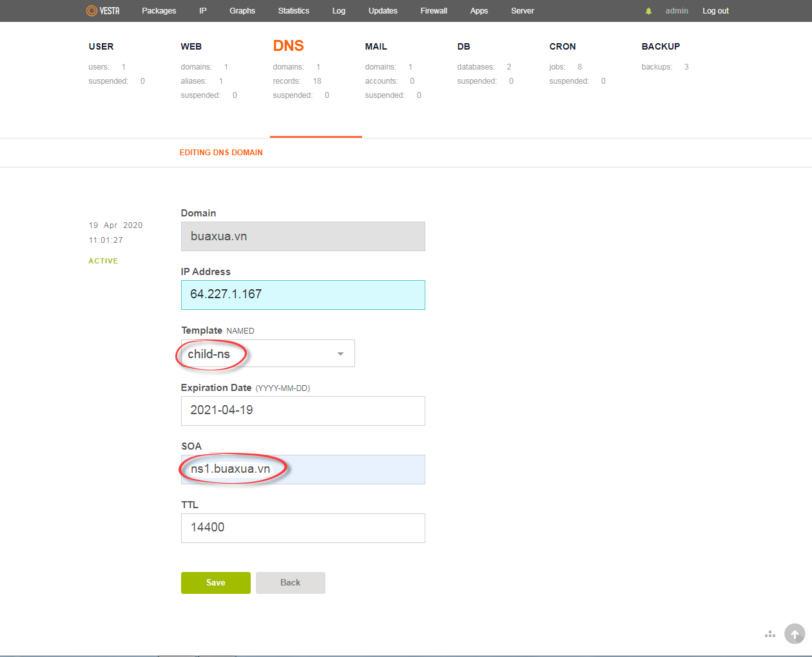Click the green Save button
The image size is (812, 657).
tap(216, 583)
